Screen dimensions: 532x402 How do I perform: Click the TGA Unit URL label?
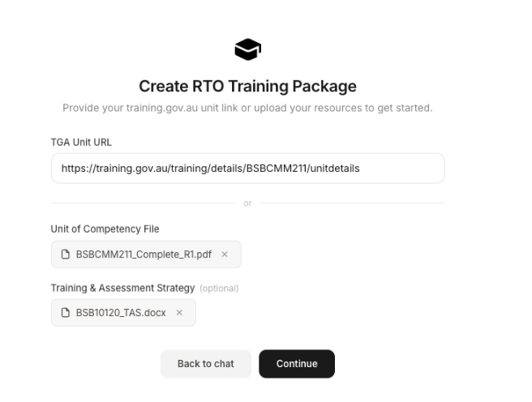point(81,143)
